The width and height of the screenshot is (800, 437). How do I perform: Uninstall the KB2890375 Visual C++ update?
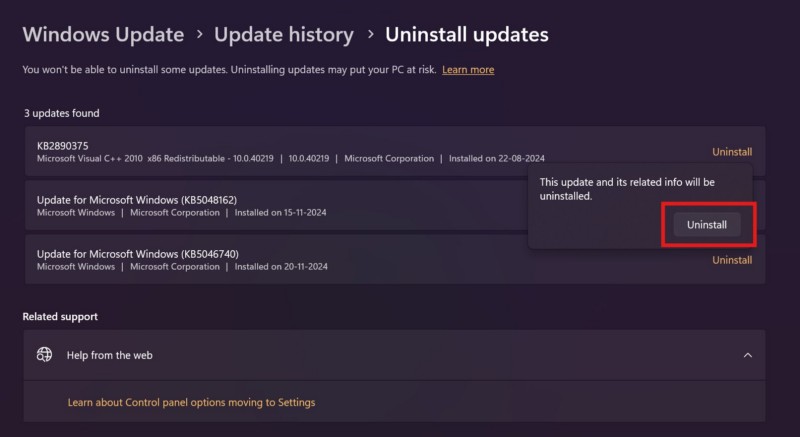click(x=732, y=152)
